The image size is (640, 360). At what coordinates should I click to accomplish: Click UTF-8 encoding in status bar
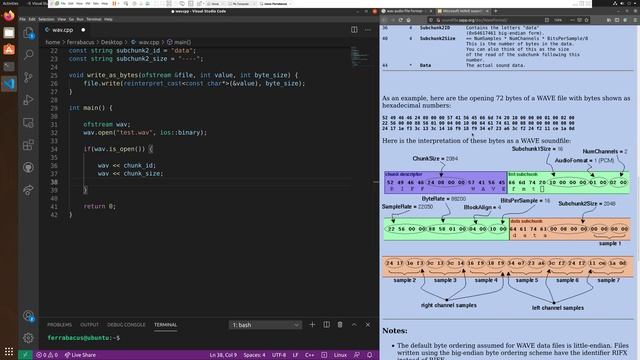point(279,355)
